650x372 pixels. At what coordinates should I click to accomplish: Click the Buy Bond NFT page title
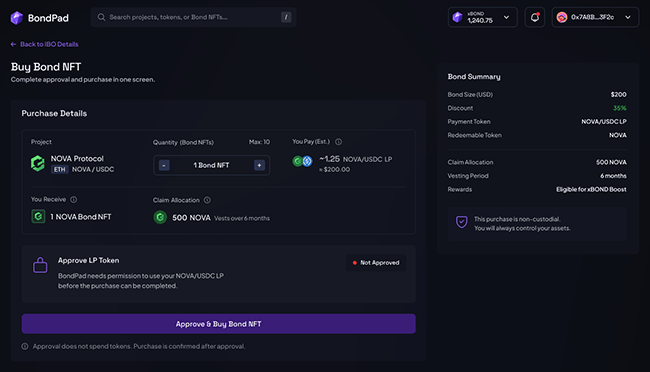pyautogui.click(x=46, y=67)
